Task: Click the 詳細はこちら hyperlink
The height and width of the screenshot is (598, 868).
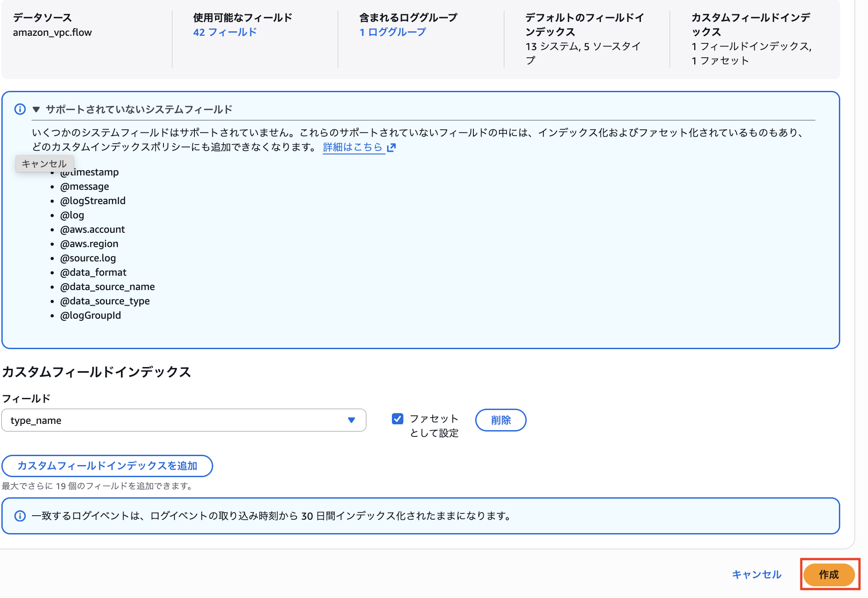Action: coord(353,147)
